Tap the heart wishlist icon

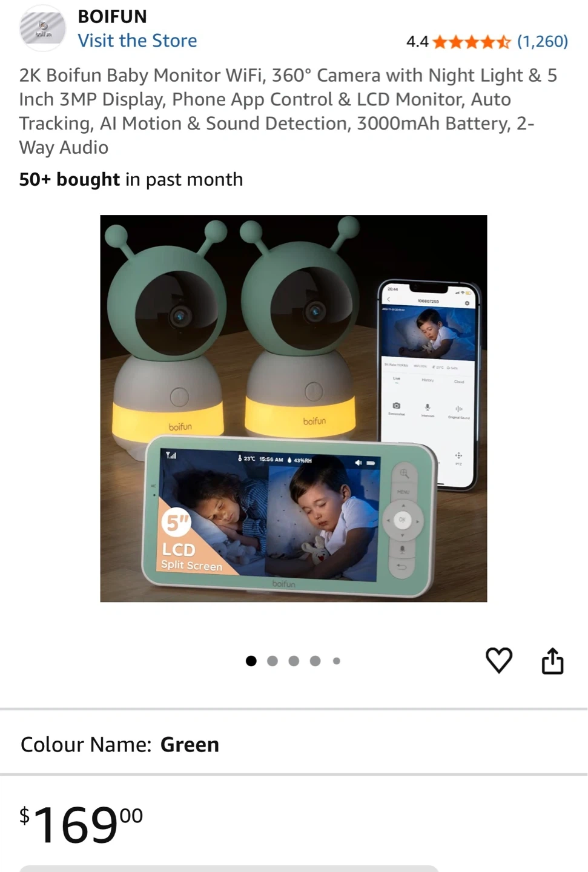coord(499,660)
